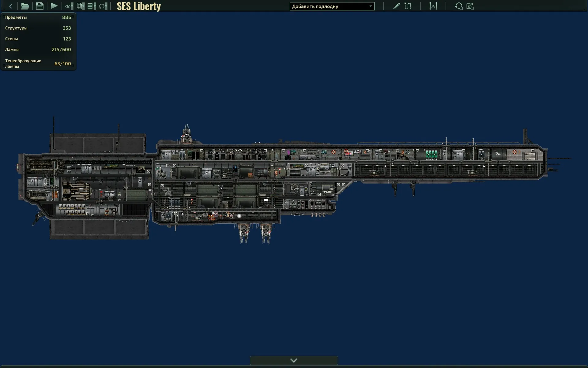Click the rotate/reset selection icon
Image resolution: width=588 pixels, height=368 pixels.
[x=458, y=6]
